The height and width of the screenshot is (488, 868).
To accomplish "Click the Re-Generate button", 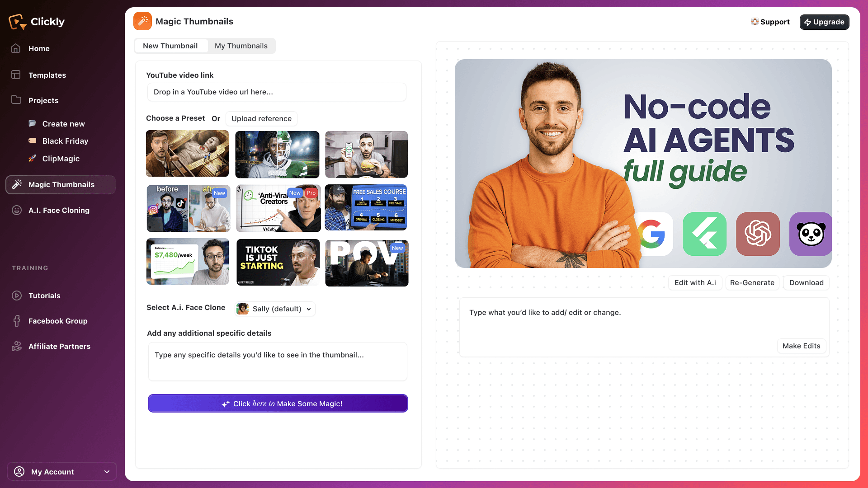I will [752, 282].
